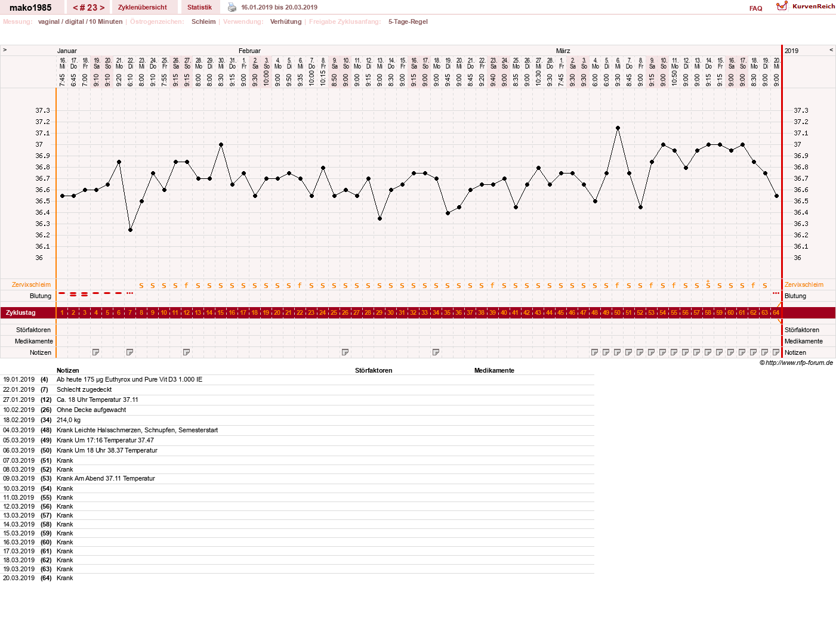Click note 'Krank Um 18 Uhr 38.37 Temperatur'
The height and width of the screenshot is (644, 836).
[x=107, y=450]
